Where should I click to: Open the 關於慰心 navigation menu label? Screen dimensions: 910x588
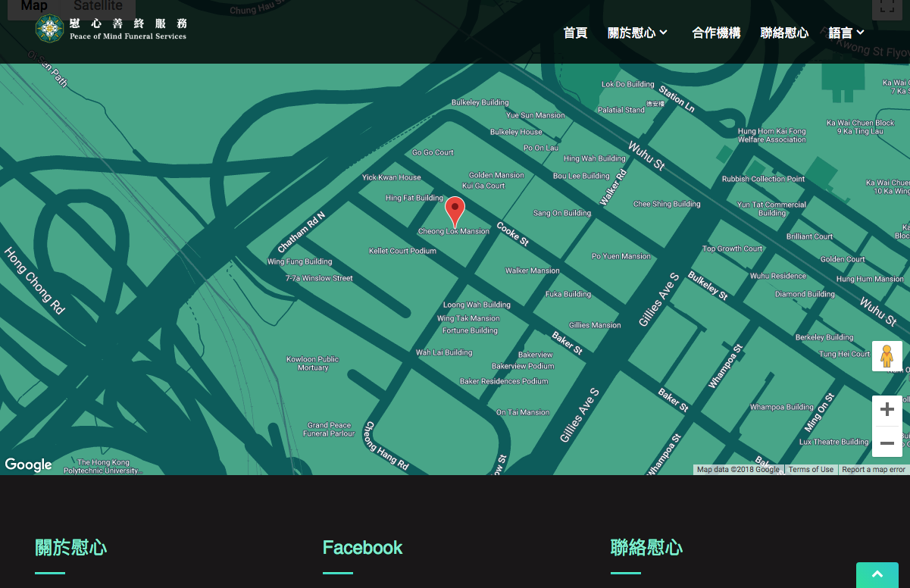tap(632, 33)
